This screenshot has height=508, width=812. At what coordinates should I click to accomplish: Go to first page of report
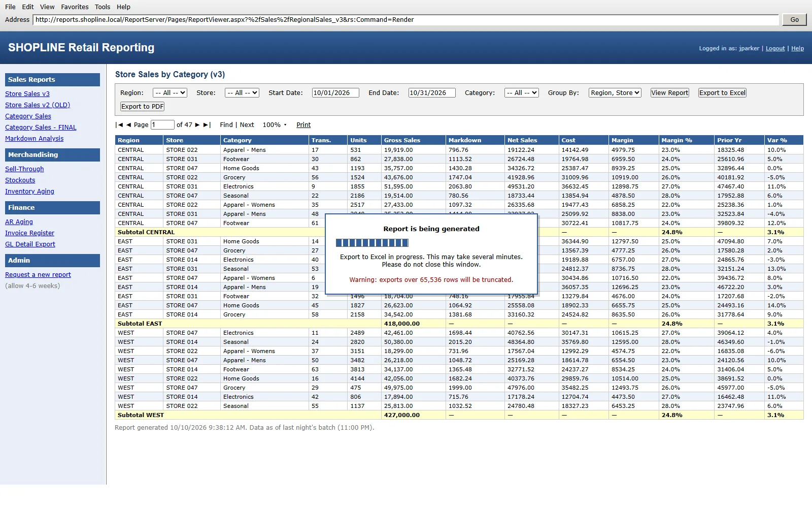pos(119,125)
